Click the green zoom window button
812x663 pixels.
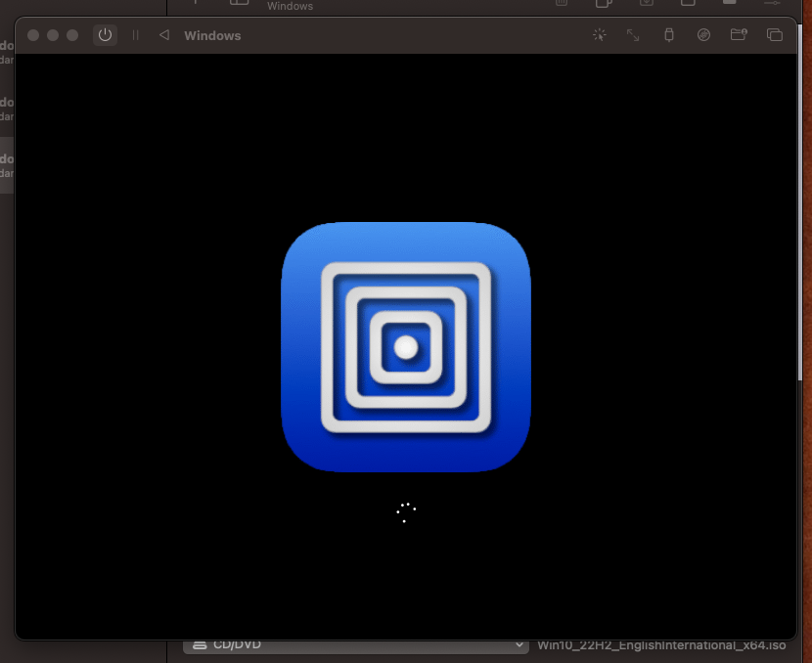pos(72,35)
